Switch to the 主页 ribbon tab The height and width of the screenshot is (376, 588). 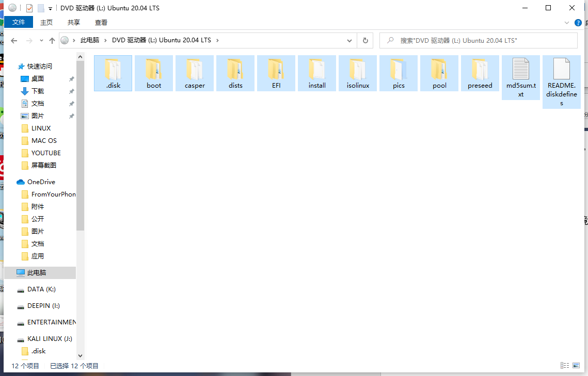coord(46,23)
